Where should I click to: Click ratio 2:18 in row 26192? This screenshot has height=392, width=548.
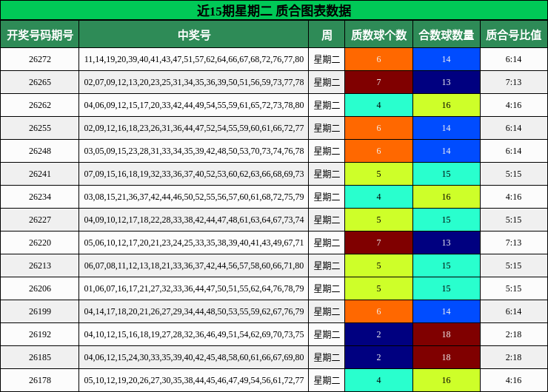pos(513,334)
